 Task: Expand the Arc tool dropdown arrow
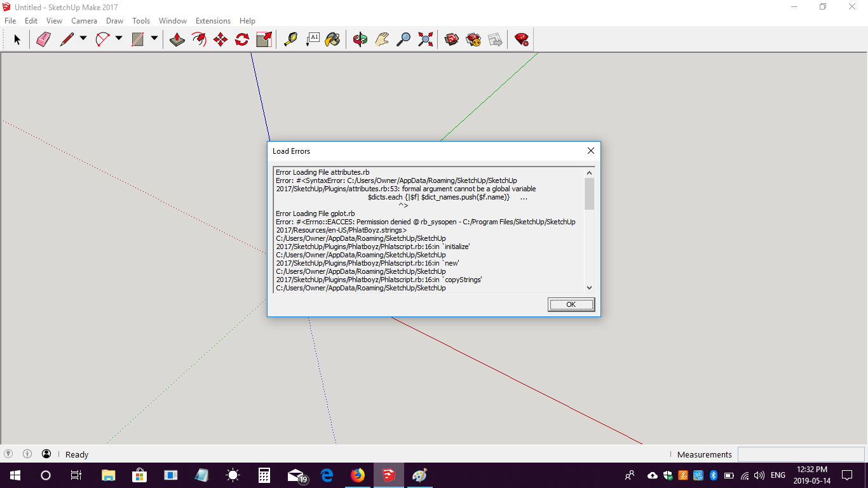119,39
